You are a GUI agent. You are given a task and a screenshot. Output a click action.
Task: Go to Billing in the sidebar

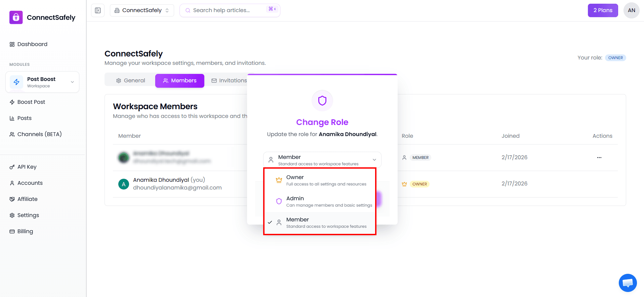click(x=25, y=231)
